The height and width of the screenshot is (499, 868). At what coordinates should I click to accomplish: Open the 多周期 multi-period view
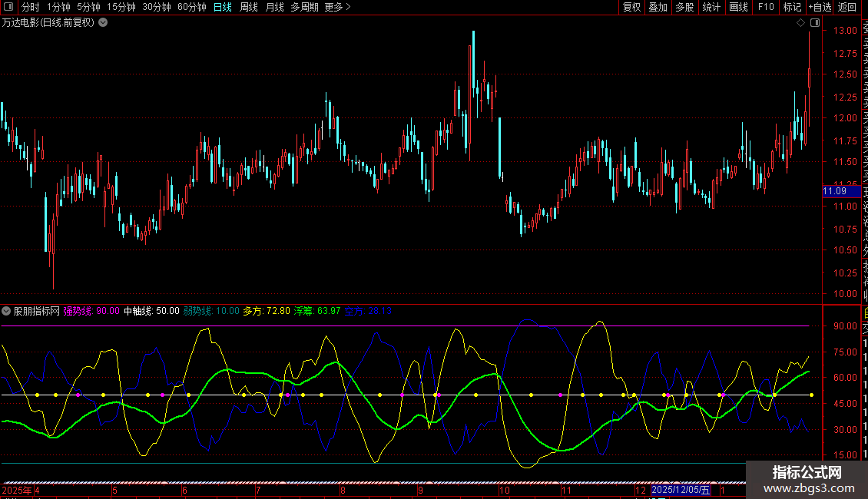tap(304, 7)
